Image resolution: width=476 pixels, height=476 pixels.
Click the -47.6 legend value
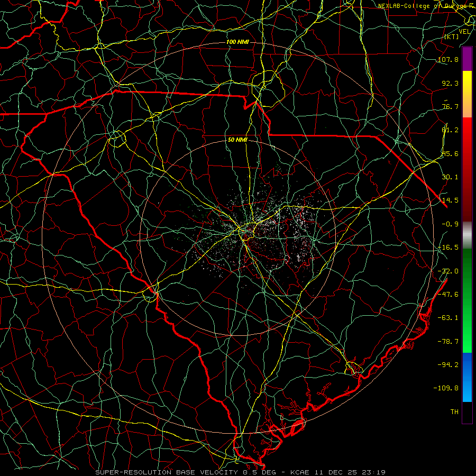point(448,295)
